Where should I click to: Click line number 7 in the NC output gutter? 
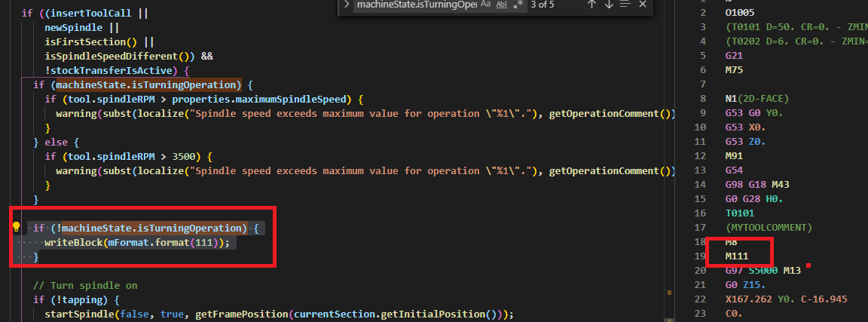pyautogui.click(x=703, y=84)
